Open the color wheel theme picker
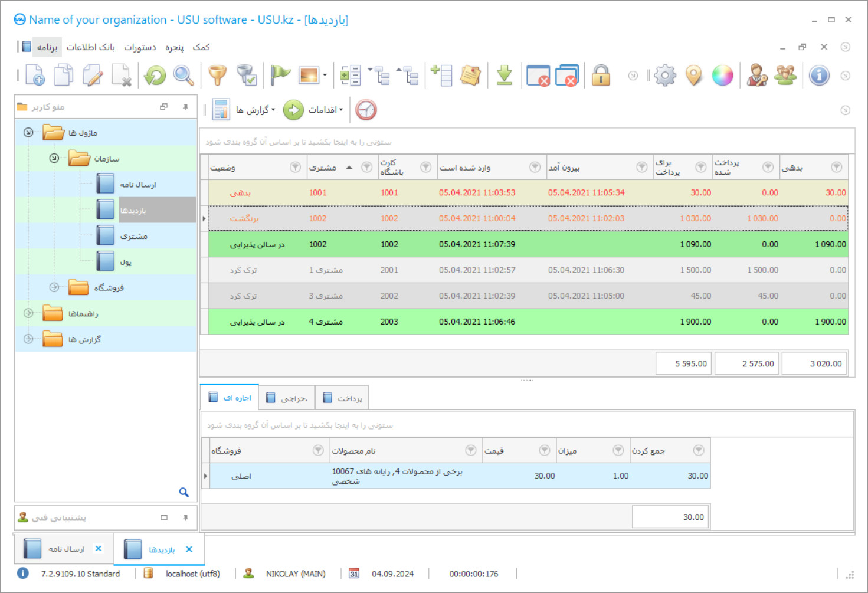Screen dimensions: 868x593 [722, 76]
